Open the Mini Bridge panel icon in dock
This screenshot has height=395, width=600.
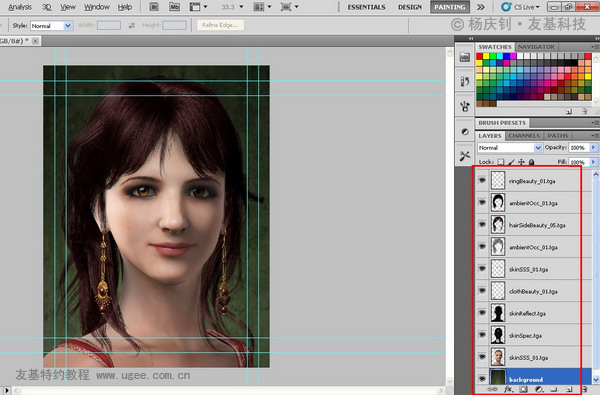[465, 57]
